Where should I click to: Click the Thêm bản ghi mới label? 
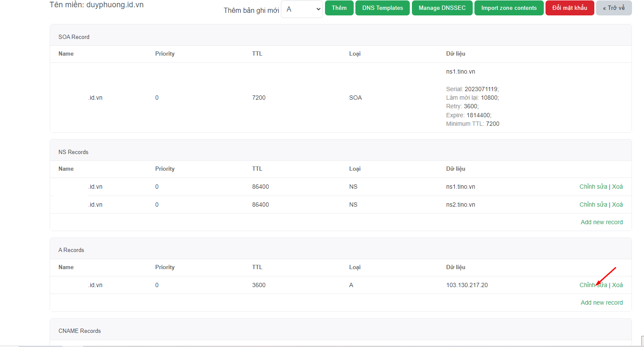251,10
